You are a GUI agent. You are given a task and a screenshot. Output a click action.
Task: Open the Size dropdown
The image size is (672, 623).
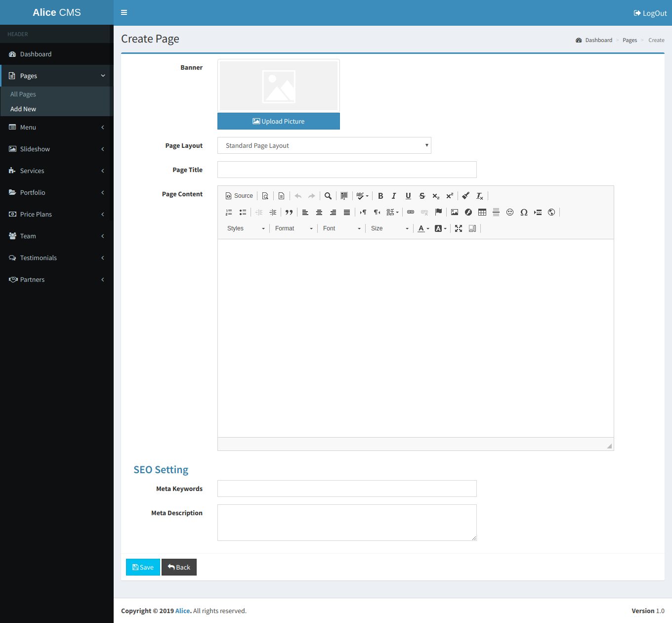pos(389,228)
